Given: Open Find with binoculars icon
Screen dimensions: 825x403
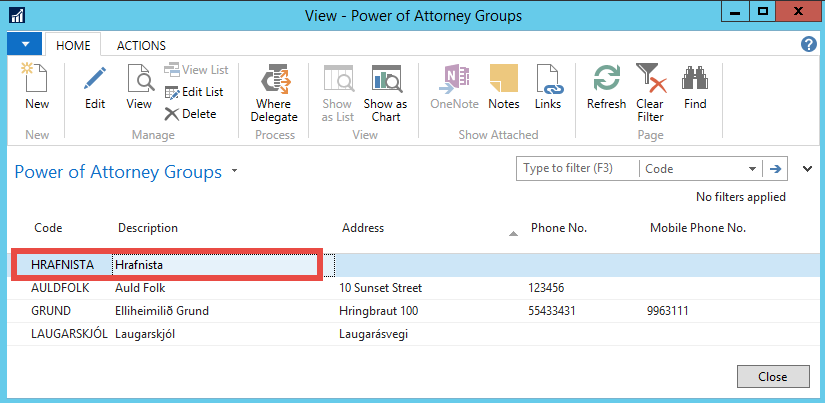Looking at the screenshot, I should (x=695, y=80).
